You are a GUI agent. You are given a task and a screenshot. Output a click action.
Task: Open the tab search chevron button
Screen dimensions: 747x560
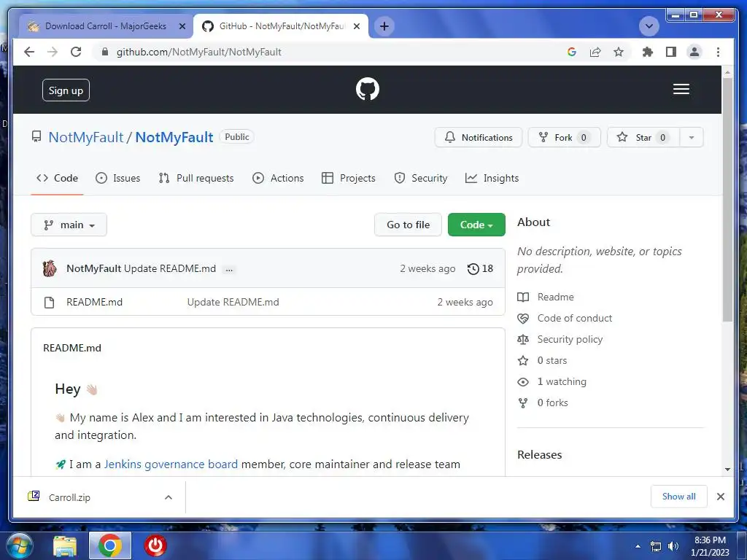point(649,26)
